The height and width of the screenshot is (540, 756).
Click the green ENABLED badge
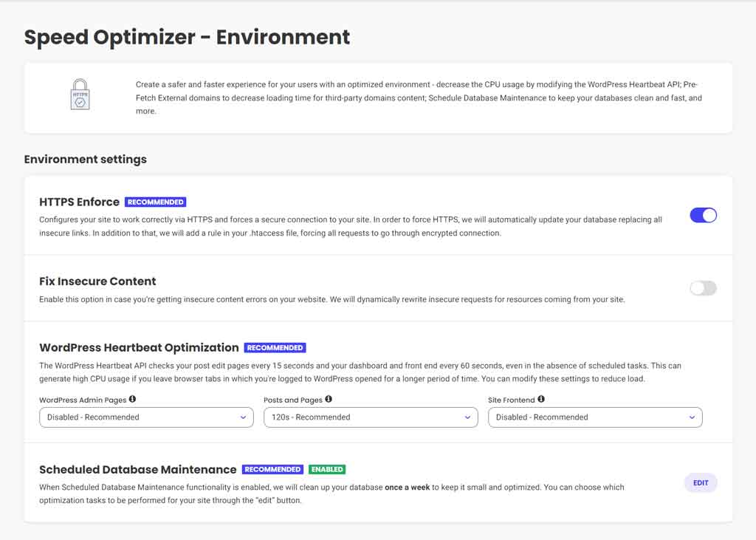click(327, 469)
